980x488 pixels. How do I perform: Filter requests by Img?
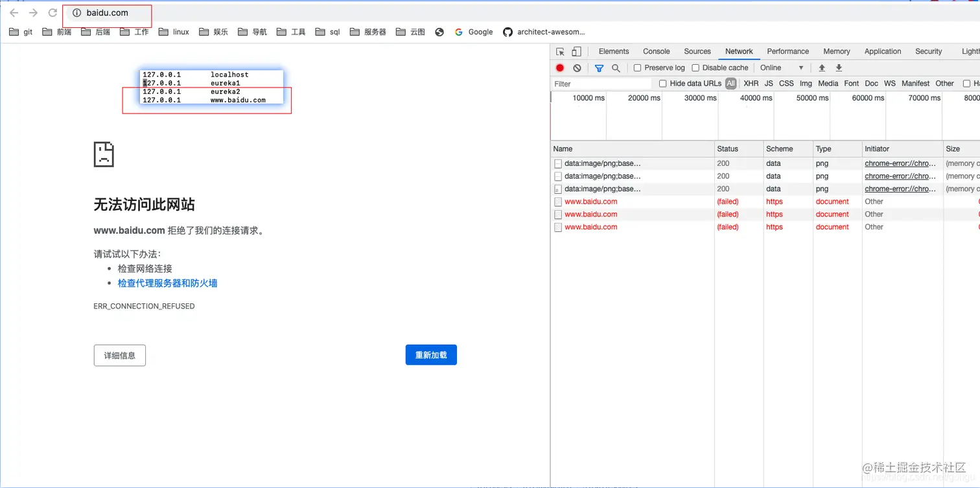tap(806, 84)
